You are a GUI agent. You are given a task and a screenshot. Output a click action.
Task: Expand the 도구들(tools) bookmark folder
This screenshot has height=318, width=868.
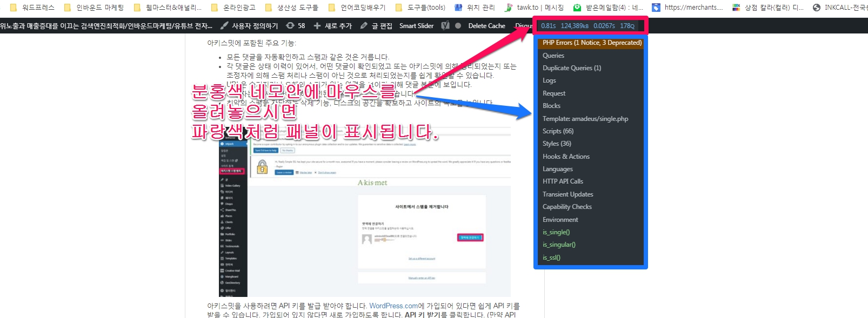399,8
